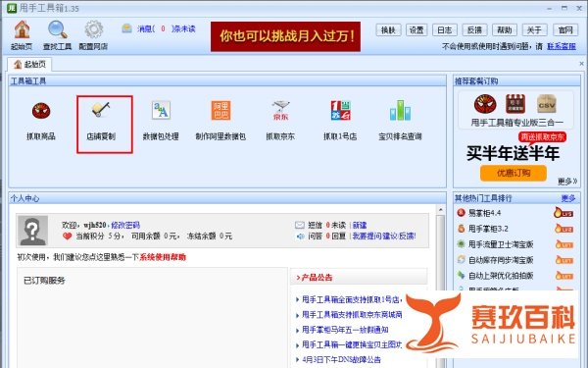Screen dimensions: 588x368
Task: Launch the 抓取商品 tool
Action: tap(41, 111)
